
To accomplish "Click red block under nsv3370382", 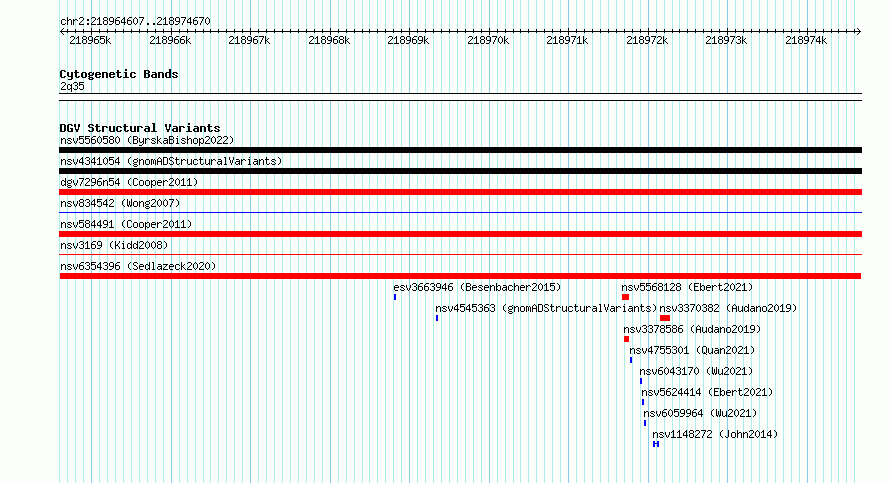I will 665,318.
